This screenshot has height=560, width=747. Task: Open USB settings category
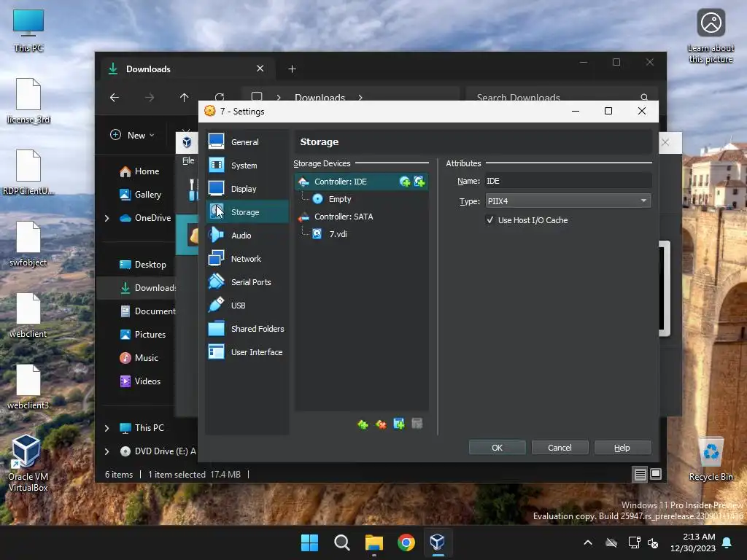[x=247, y=306]
